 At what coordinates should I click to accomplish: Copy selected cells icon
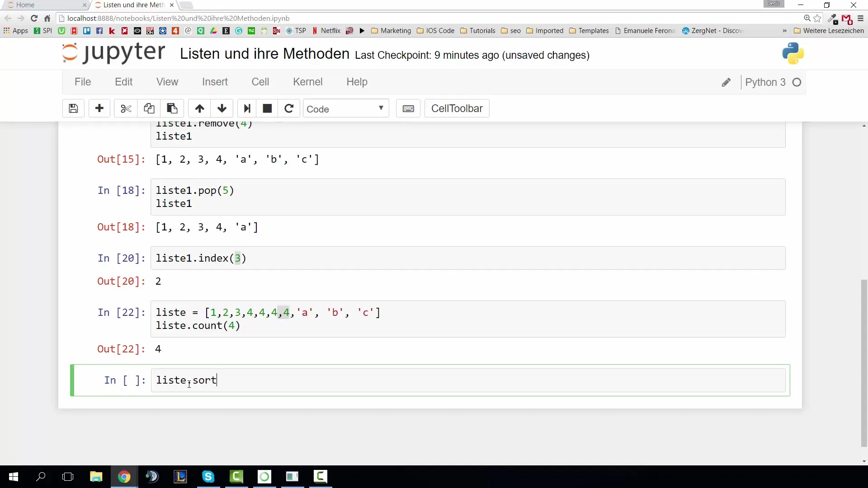tap(149, 108)
